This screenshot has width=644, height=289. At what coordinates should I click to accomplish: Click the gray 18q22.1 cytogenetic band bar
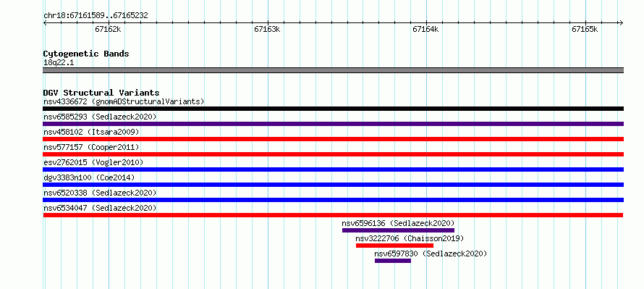click(333, 70)
